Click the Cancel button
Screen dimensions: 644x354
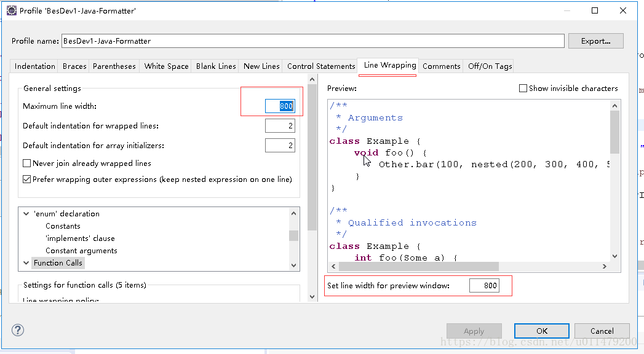point(602,331)
